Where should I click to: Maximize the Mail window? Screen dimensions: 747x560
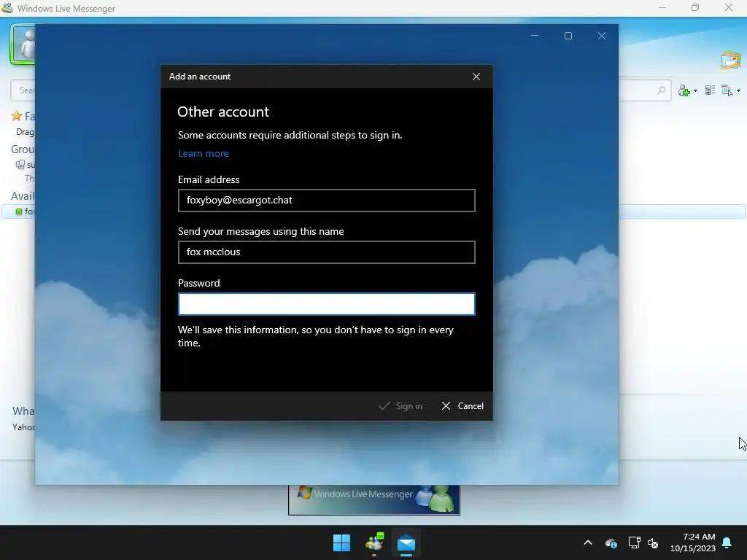568,36
